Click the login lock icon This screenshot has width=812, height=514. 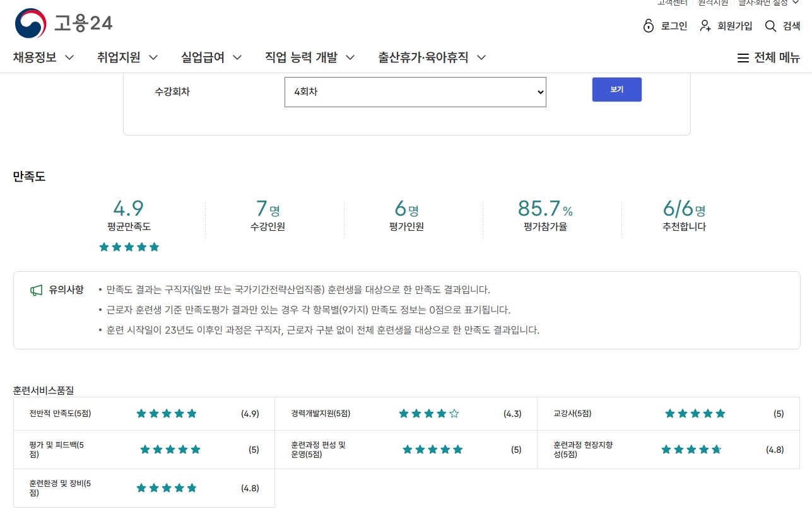coord(649,26)
